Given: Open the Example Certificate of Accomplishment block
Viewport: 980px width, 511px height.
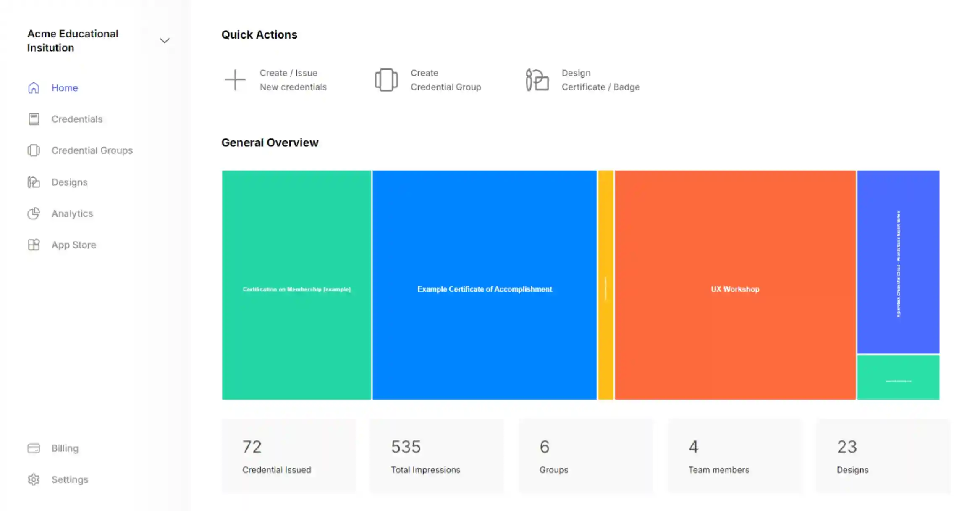Looking at the screenshot, I should coord(484,289).
